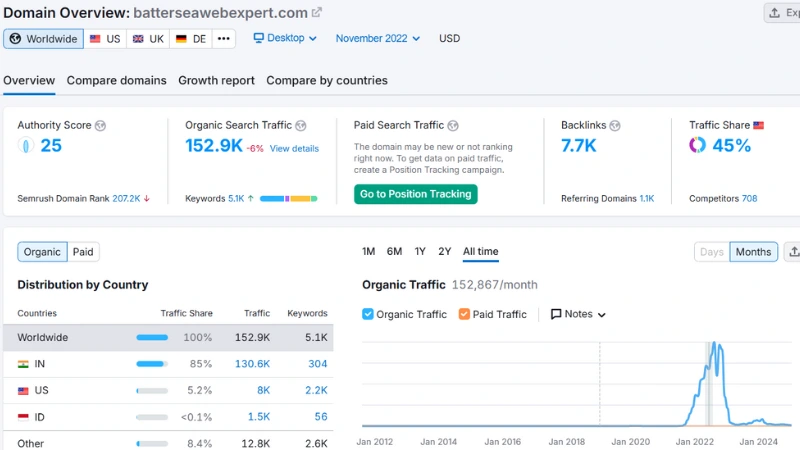Switch database to US flag
Screen dimensions: 800x450
[105, 39]
